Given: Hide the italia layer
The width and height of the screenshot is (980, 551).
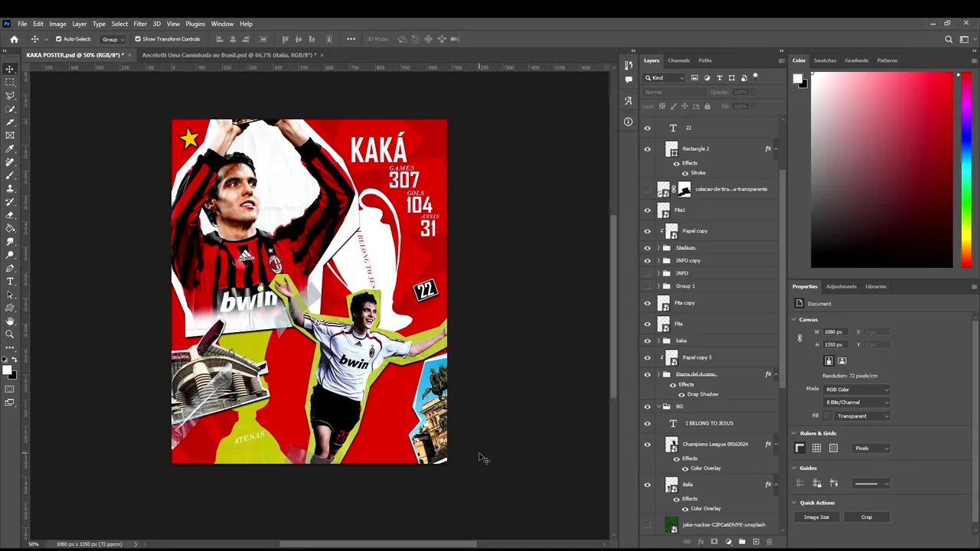Looking at the screenshot, I should coord(648,484).
